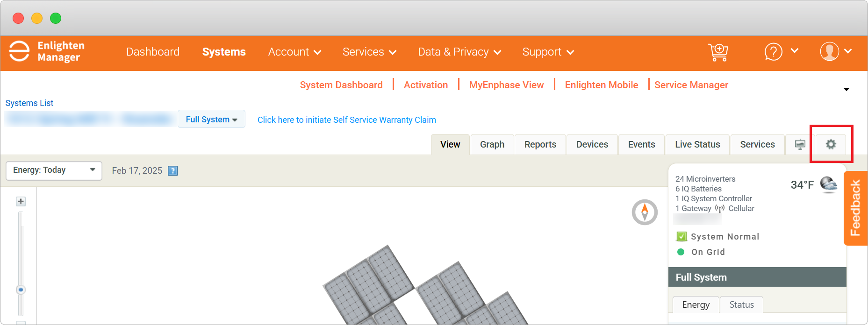Open the kiosk display icon tab
Viewport: 868px width, 325px height.
[800, 144]
